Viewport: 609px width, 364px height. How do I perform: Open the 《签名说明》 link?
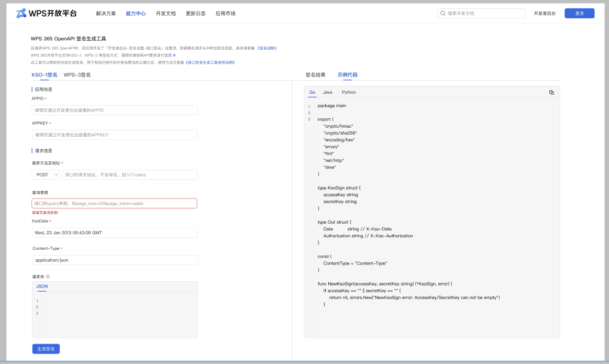coord(267,48)
